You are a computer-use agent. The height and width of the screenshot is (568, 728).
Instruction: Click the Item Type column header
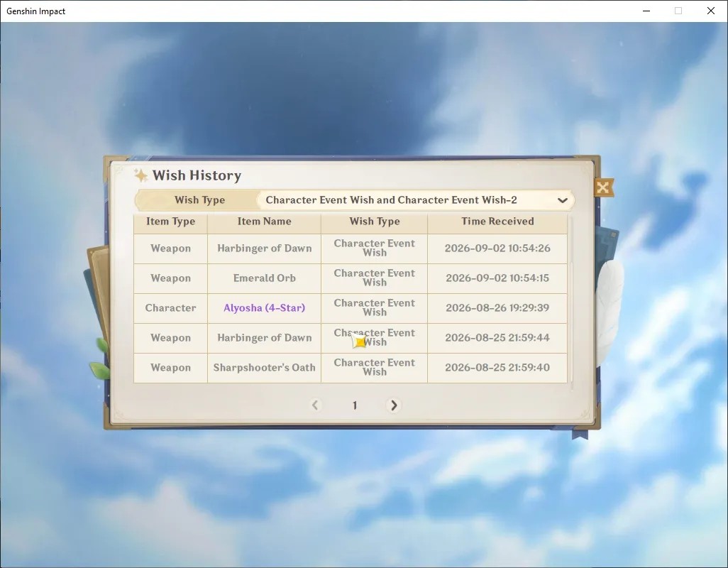(170, 222)
